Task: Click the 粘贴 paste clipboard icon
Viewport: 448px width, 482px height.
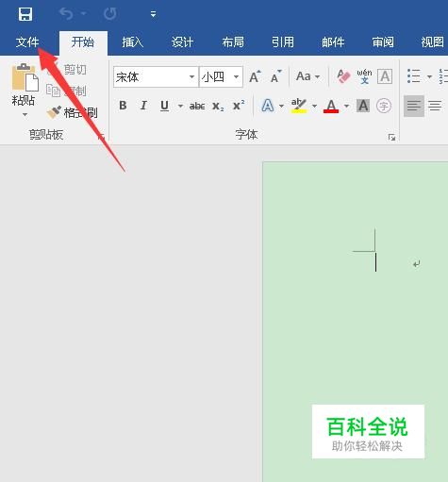Action: point(25,77)
